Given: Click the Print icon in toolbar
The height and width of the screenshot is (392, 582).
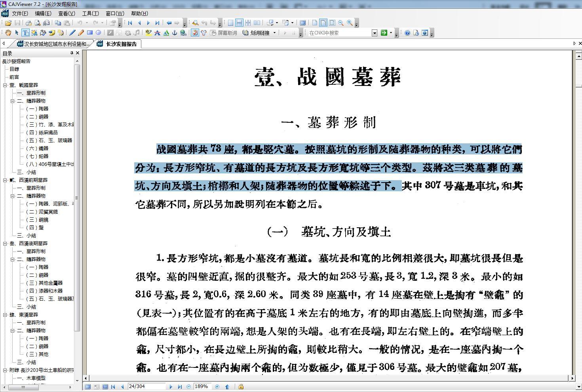Looking at the screenshot, I should (x=29, y=23).
